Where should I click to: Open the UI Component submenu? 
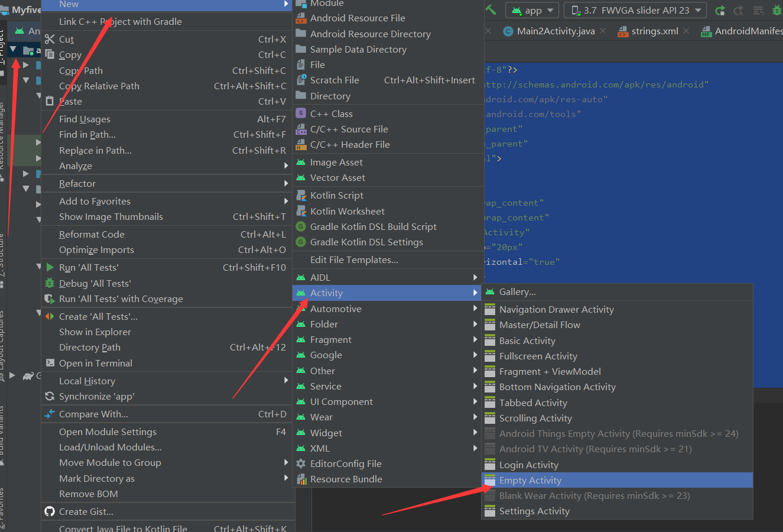[x=389, y=401]
